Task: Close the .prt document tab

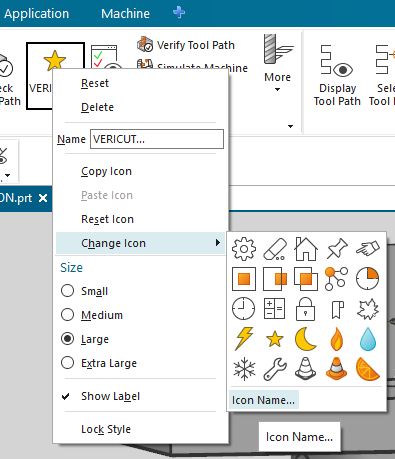Action: tap(43, 198)
